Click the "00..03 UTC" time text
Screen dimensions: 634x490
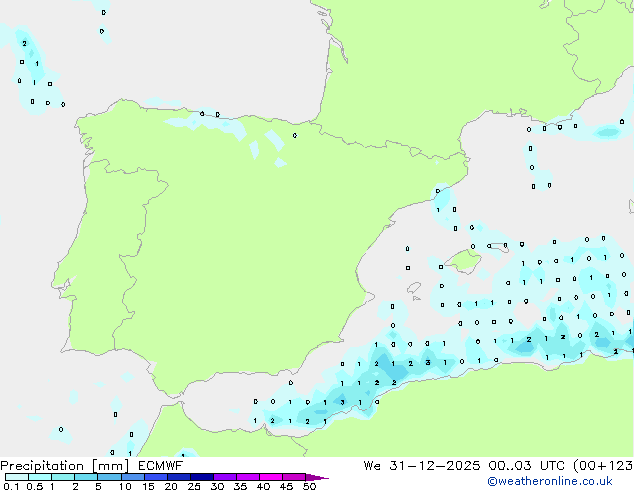(x=526, y=466)
